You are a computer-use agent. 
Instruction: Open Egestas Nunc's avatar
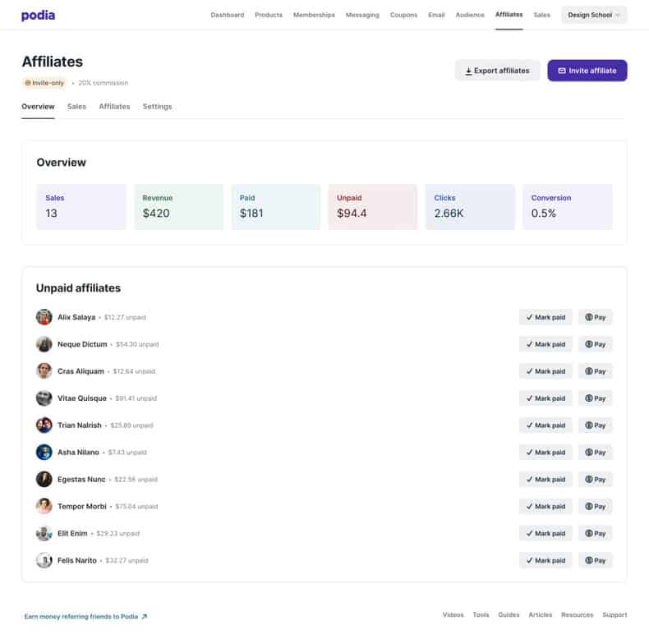click(44, 479)
